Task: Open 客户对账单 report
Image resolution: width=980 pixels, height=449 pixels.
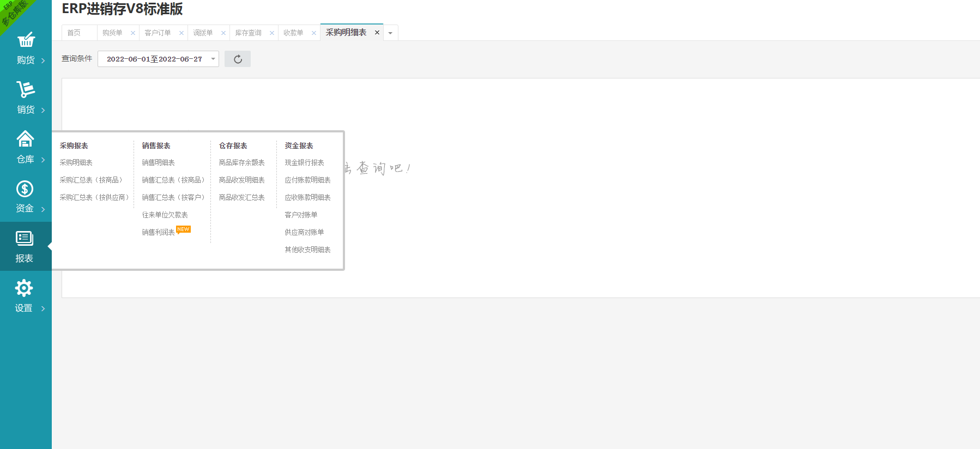Action: (301, 215)
